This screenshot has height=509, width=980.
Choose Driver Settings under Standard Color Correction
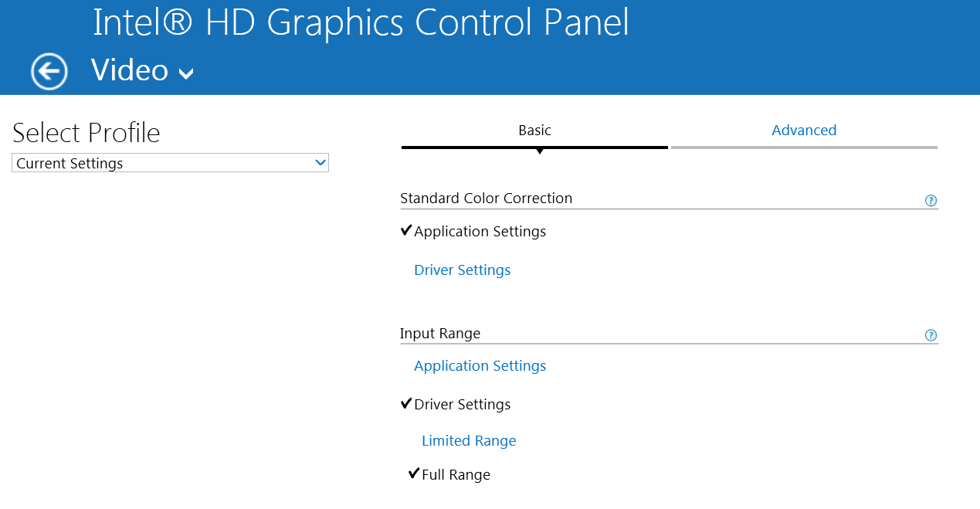coord(462,270)
